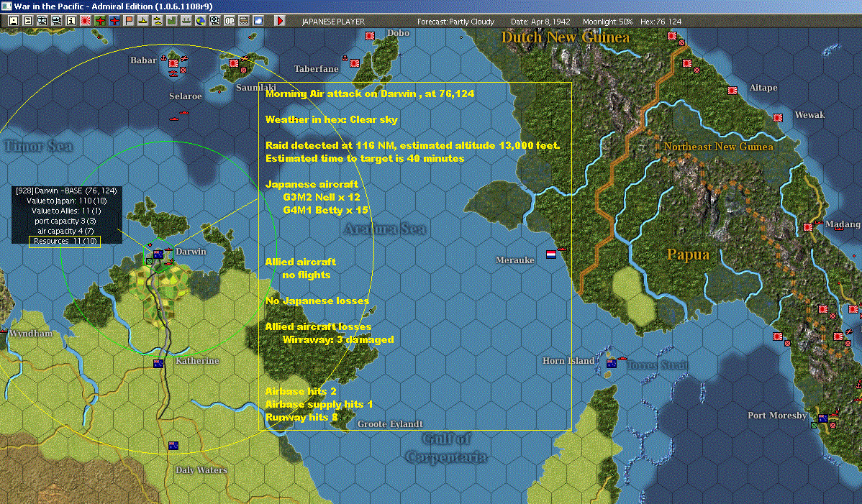Screen dimensions: 862x504
Task: Select the red plane on blue toolbar icon
Action: [x=114, y=21]
